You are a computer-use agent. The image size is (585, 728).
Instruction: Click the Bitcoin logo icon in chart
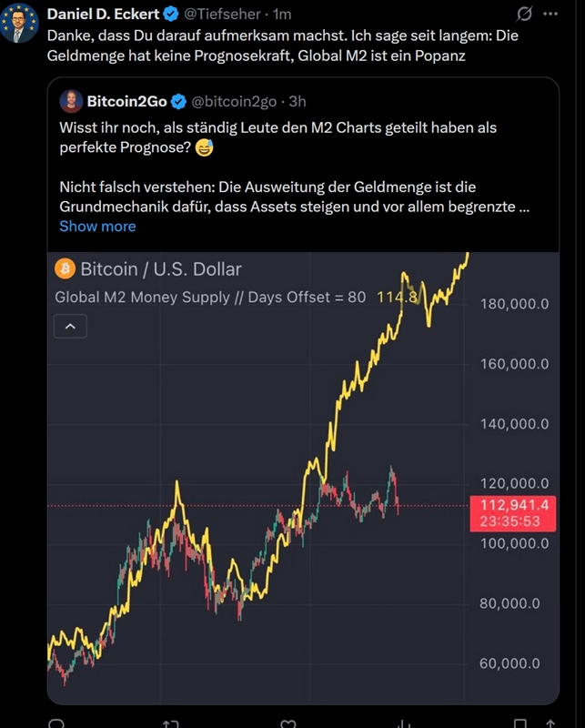point(65,268)
